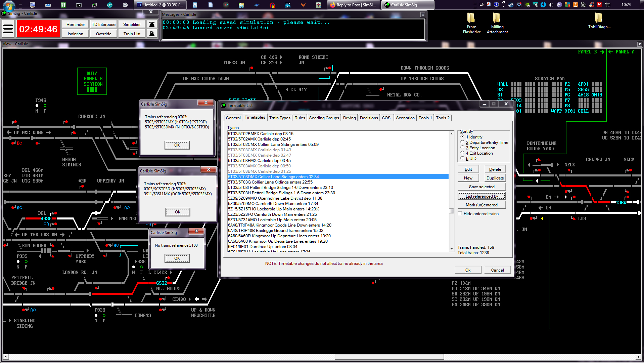
Task: Cancel the Timetable List dialog
Action: tap(497, 270)
